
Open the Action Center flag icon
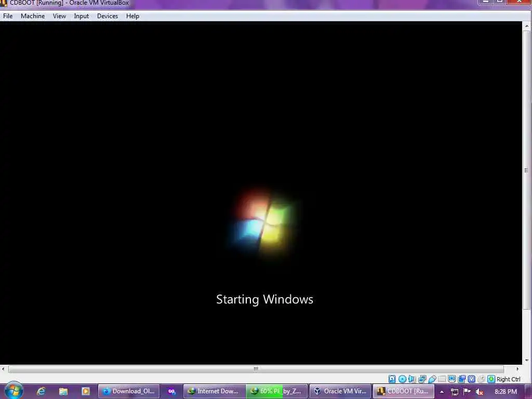click(467, 392)
